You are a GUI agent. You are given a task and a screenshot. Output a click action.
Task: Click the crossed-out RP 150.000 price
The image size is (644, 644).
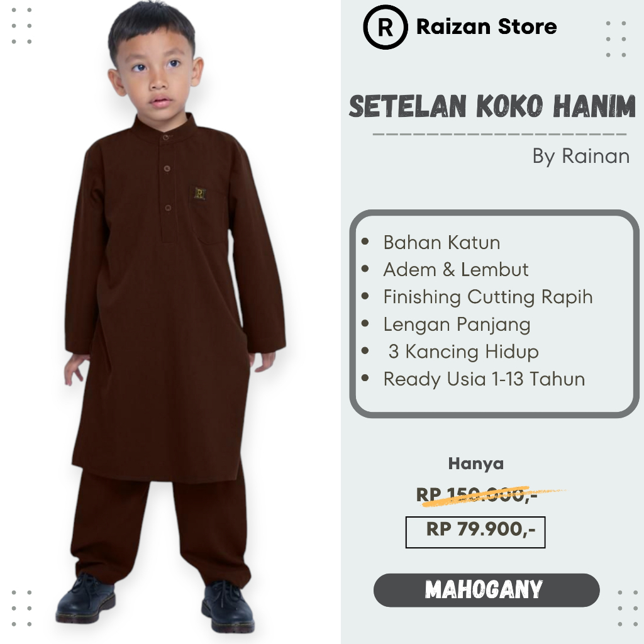(x=477, y=495)
